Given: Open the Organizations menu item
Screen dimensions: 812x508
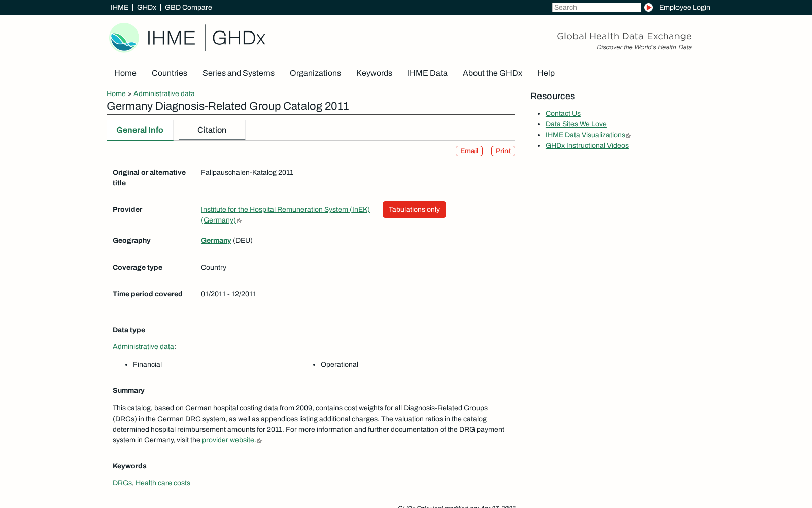Looking at the screenshot, I should [315, 73].
